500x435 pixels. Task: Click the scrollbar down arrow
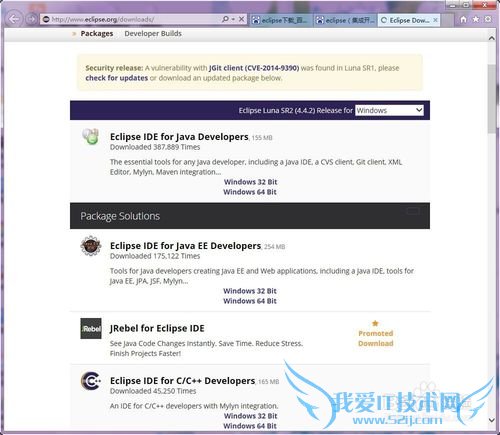click(492, 420)
